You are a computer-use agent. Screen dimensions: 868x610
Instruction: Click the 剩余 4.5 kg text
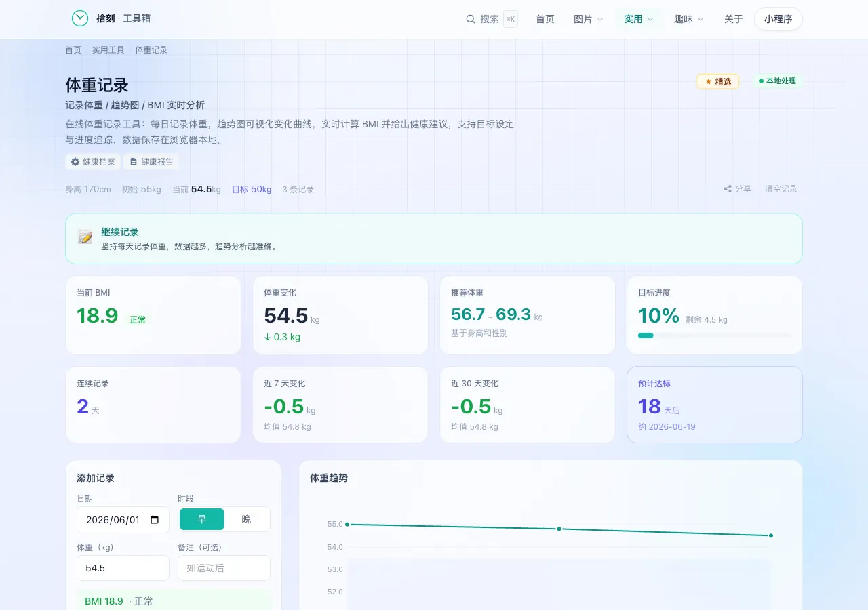707,319
